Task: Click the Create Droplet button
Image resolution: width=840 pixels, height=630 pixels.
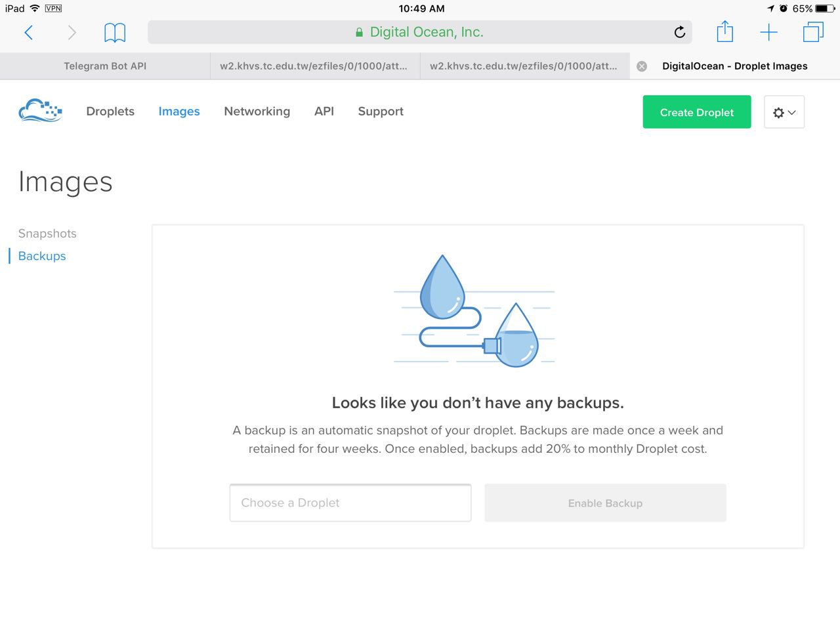Action: coord(697,112)
